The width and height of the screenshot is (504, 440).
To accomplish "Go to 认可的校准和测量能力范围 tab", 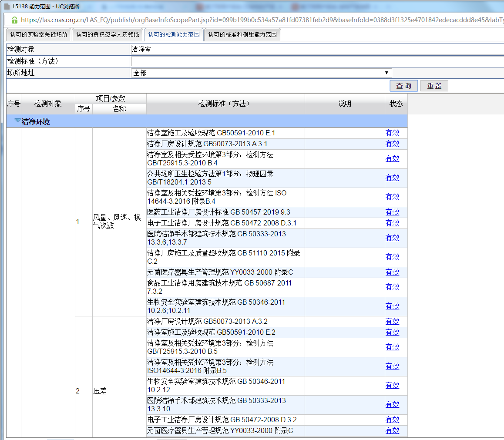I will pyautogui.click(x=242, y=35).
